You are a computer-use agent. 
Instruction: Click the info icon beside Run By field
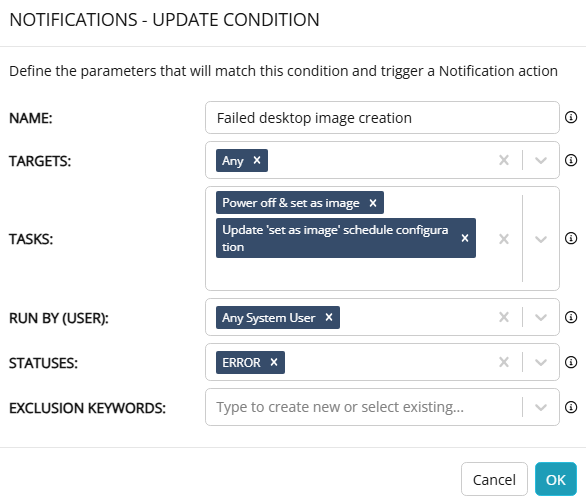pyautogui.click(x=571, y=317)
